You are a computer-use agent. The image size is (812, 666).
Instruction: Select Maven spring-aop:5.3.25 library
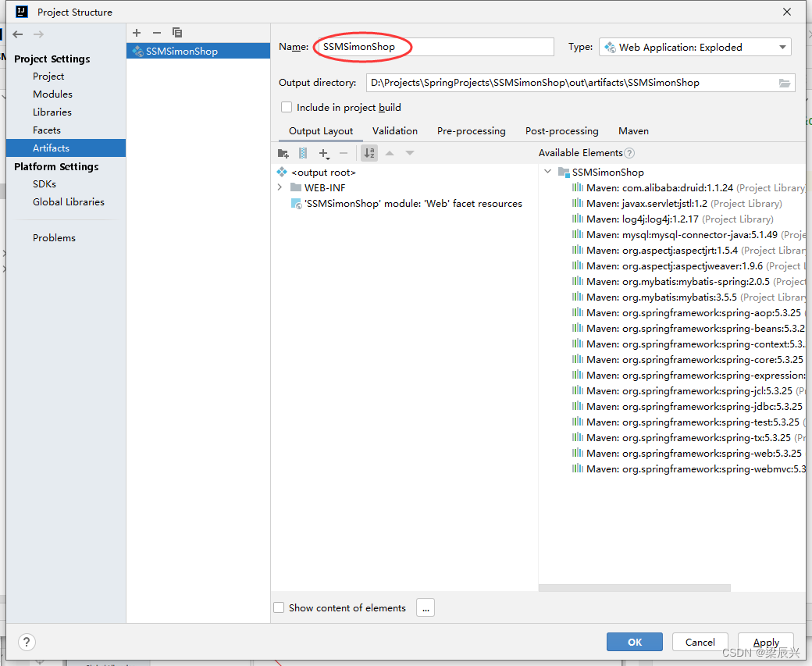689,313
